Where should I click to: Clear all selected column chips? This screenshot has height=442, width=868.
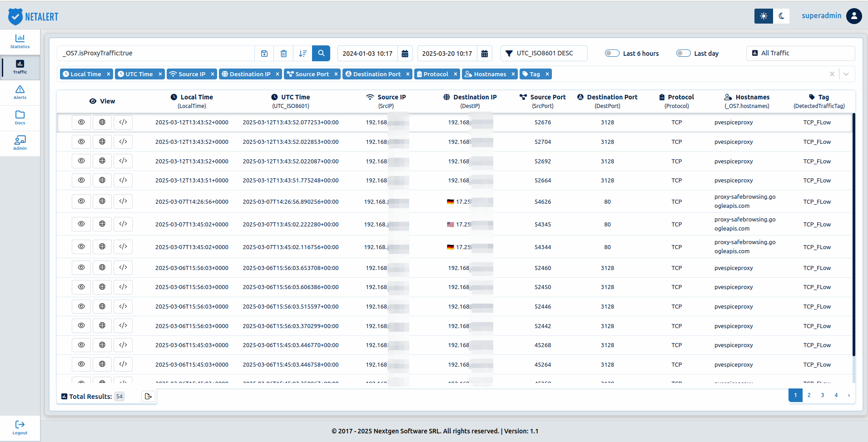[x=832, y=74]
